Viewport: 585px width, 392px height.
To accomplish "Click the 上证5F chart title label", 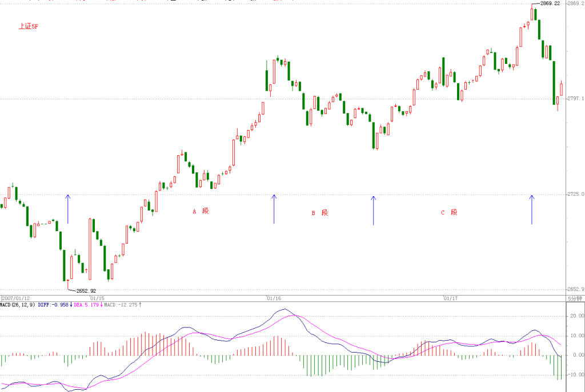I will [29, 26].
